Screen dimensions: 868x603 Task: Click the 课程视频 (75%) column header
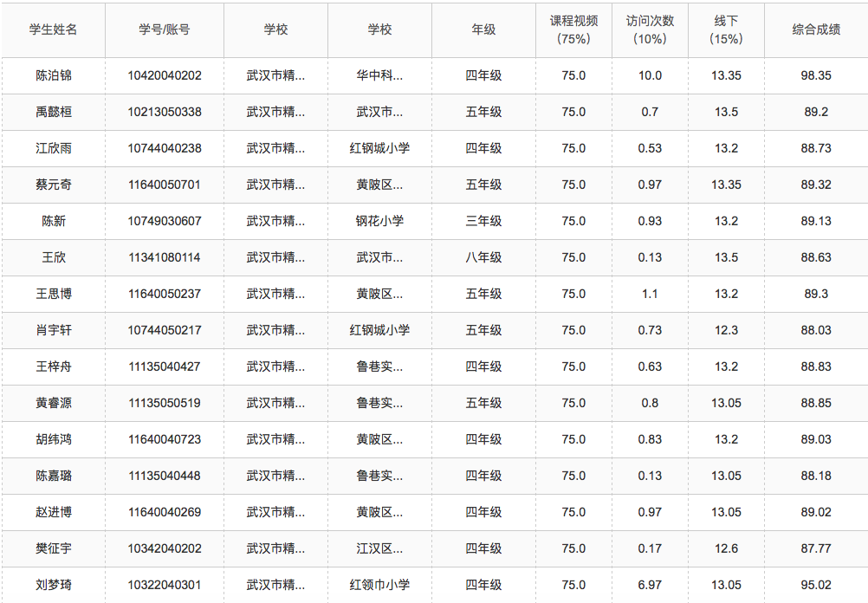[573, 30]
